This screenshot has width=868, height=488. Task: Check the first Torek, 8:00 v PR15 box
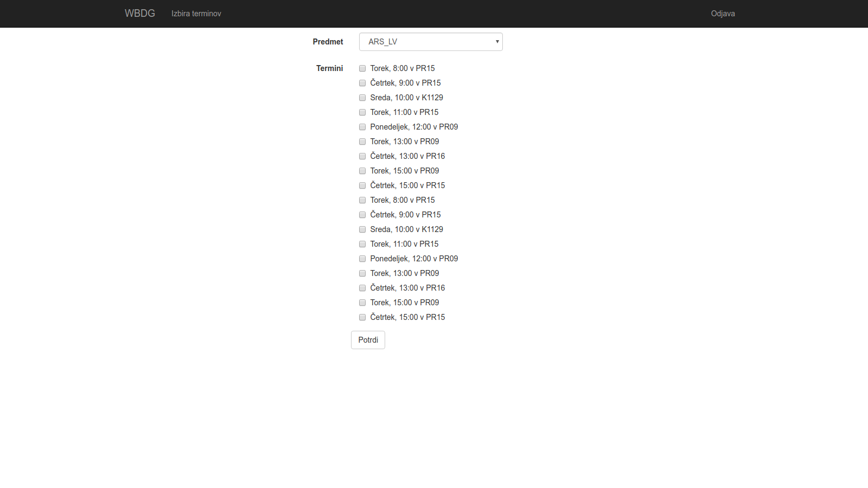[362, 68]
